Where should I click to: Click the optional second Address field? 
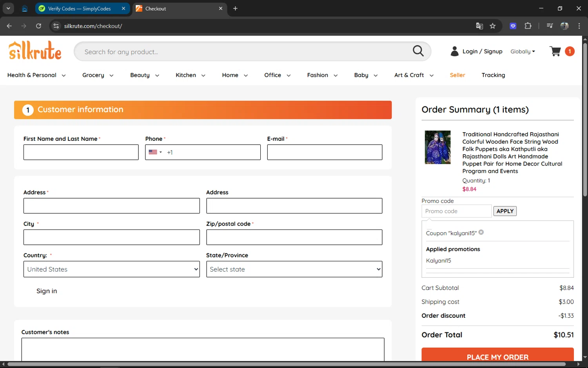pyautogui.click(x=294, y=206)
